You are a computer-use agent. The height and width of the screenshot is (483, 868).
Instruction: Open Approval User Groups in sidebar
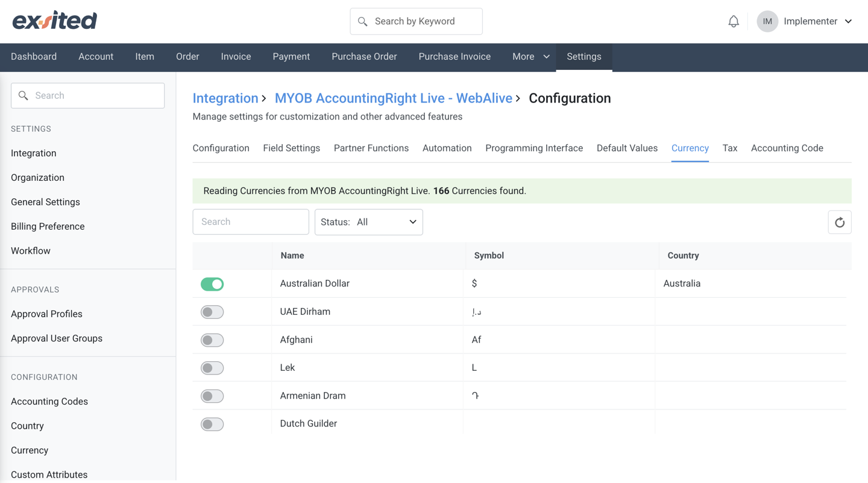click(x=57, y=338)
